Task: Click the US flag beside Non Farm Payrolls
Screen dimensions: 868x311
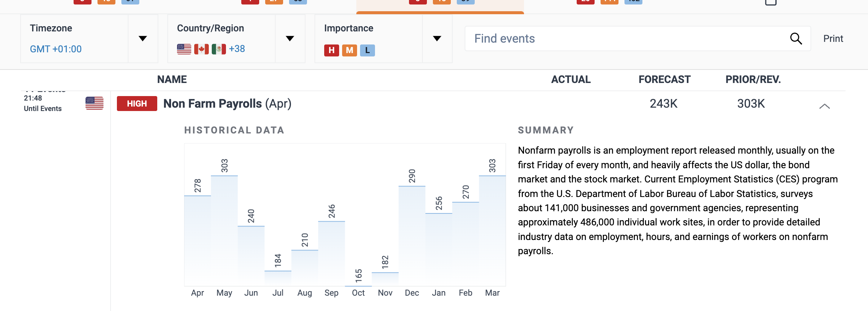Action: pos(94,103)
